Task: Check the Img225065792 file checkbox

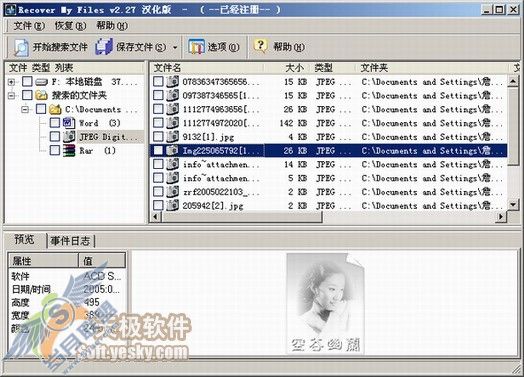Action: (x=158, y=150)
